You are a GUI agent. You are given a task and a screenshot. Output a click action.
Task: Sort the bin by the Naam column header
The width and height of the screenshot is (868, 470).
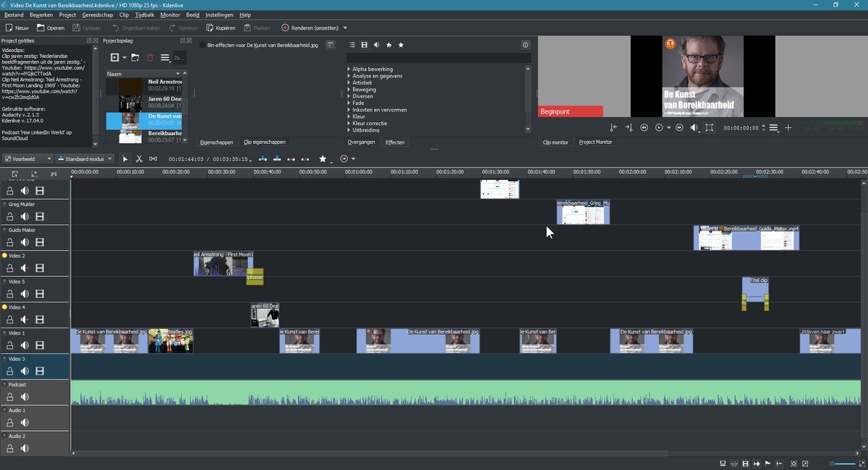click(144, 74)
